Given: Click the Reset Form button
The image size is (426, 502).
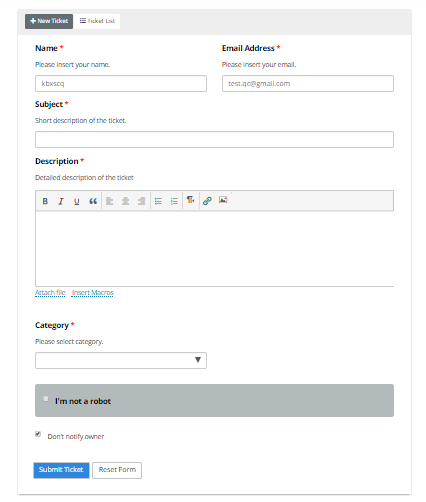Looking at the screenshot, I should (117, 470).
